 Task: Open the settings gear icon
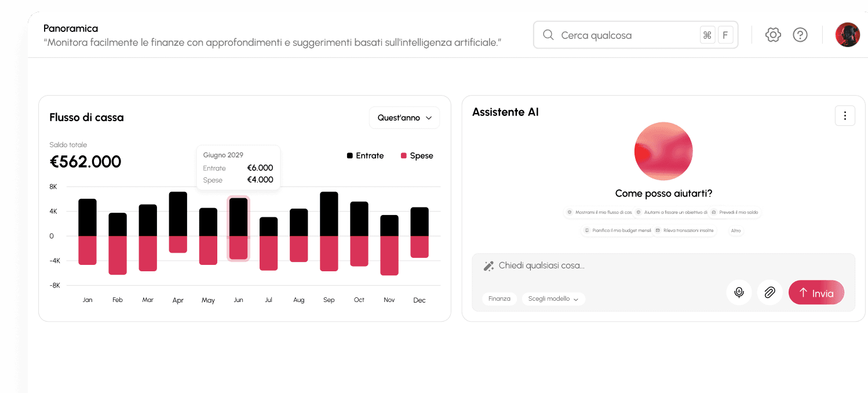[773, 35]
